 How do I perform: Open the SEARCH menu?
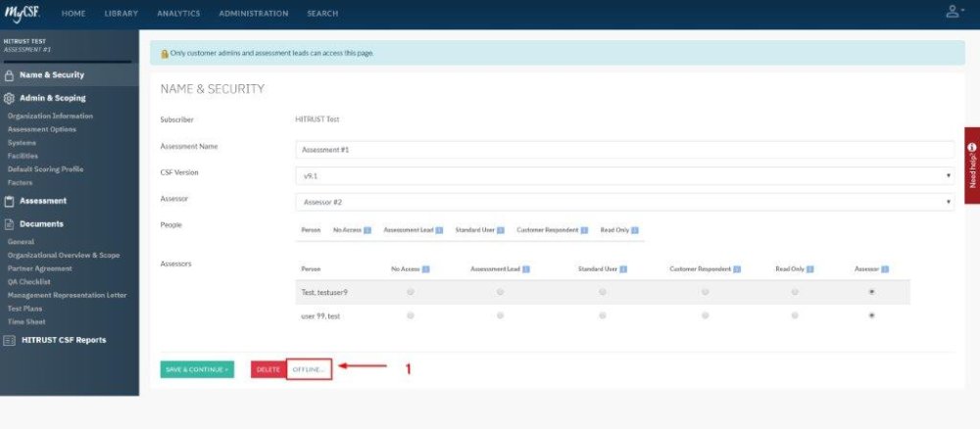(322, 13)
